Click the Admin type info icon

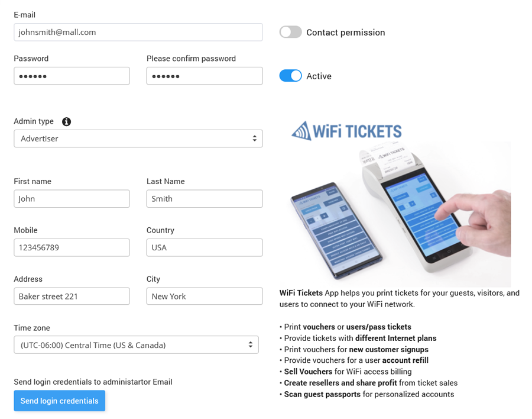66,122
